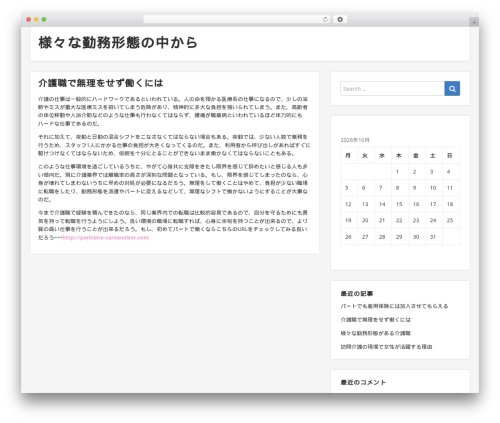Open the post title 介護職で無理をせず働くには

(x=101, y=83)
